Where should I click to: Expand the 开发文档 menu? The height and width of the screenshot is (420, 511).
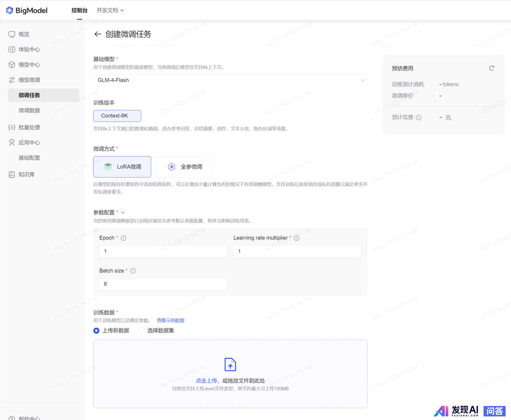110,10
